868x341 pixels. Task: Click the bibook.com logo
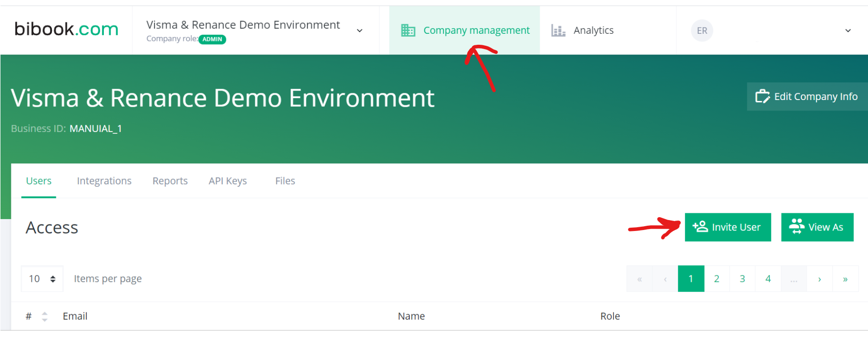click(66, 30)
